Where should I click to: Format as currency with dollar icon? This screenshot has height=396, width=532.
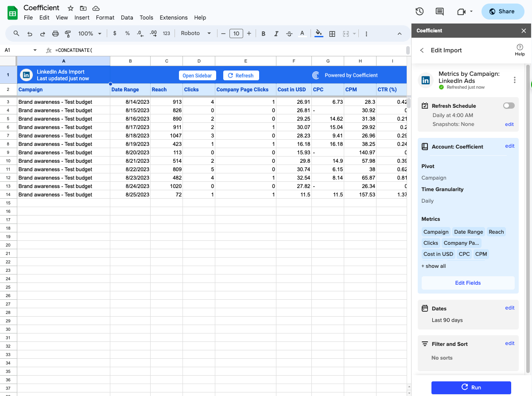pos(115,33)
